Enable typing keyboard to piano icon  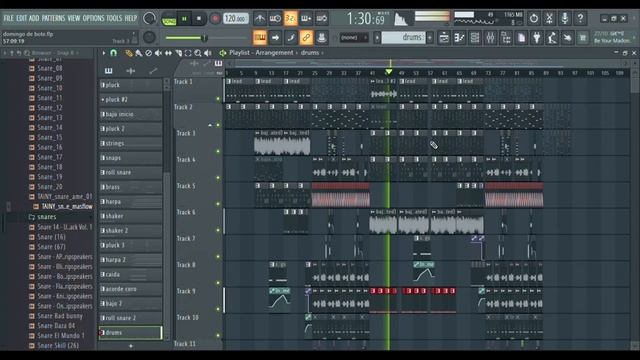click(260, 38)
